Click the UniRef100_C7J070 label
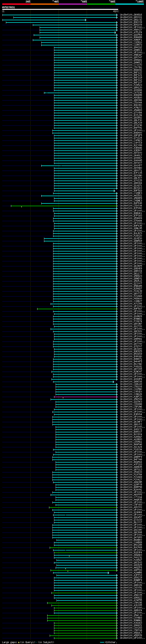The image size is (146, 644). click(131, 65)
